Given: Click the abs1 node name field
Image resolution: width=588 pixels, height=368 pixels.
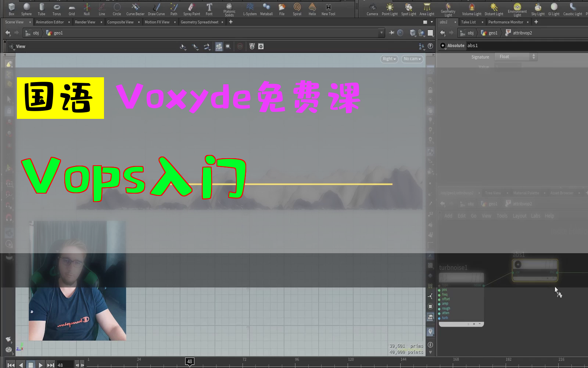Looking at the screenshot, I should pos(526,46).
